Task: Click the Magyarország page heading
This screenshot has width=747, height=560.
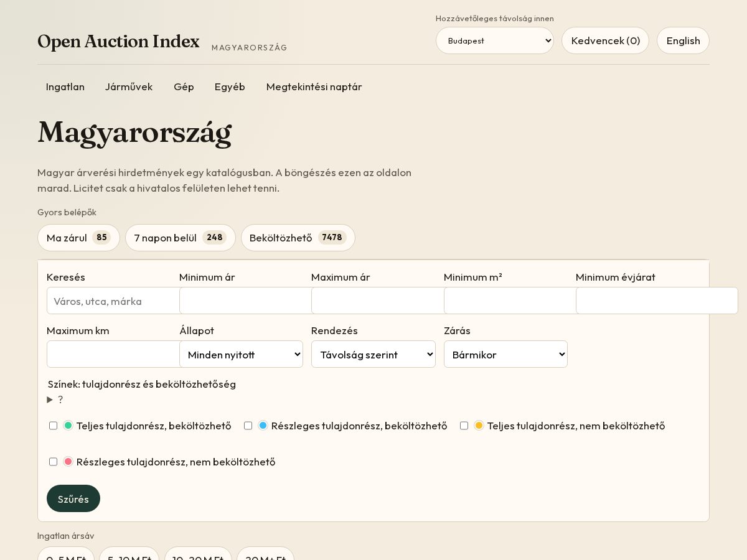Action: coord(134,132)
